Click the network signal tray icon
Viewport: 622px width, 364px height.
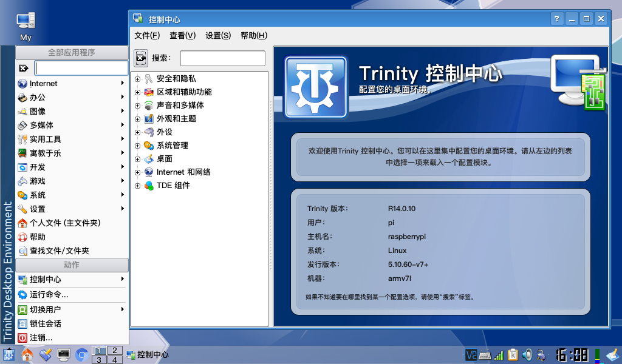[x=499, y=356]
